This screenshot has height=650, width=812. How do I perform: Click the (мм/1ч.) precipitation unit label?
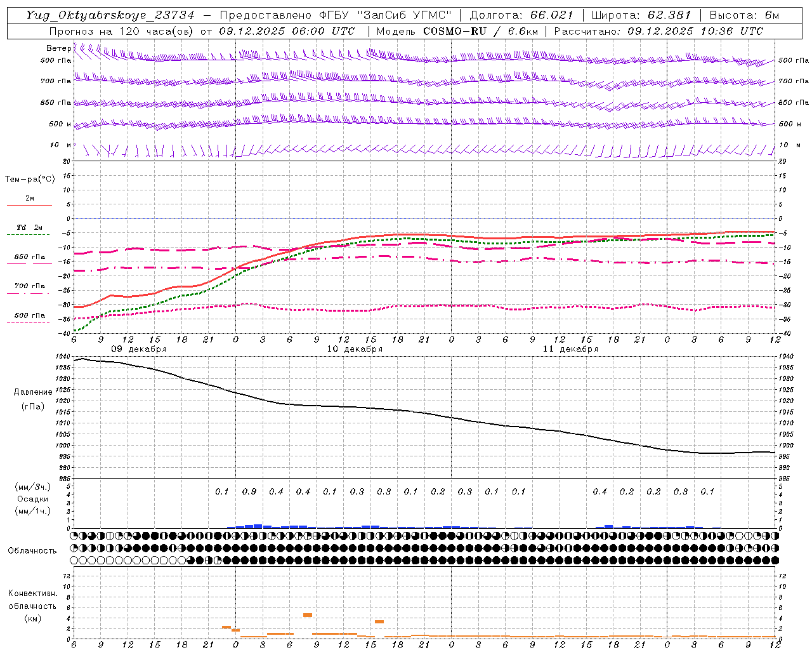pos(32,511)
